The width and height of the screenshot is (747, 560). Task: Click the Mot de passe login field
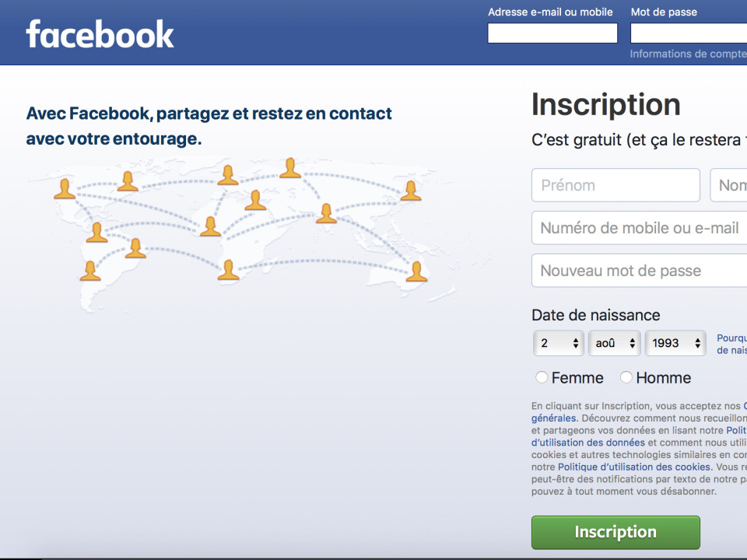(x=689, y=33)
